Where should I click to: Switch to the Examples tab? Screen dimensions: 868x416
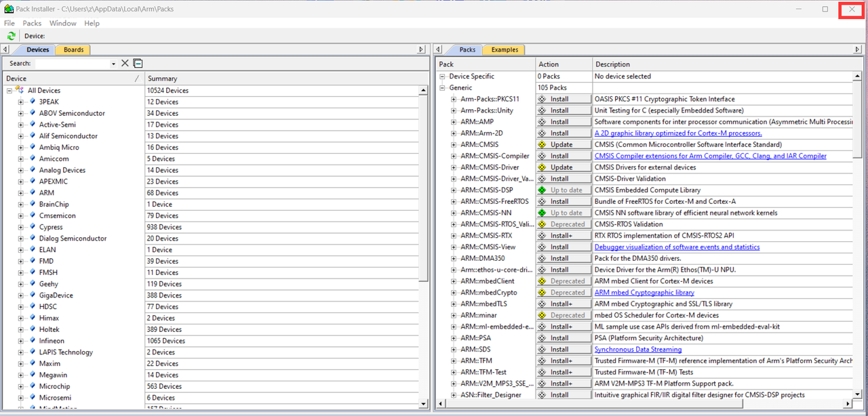click(505, 49)
